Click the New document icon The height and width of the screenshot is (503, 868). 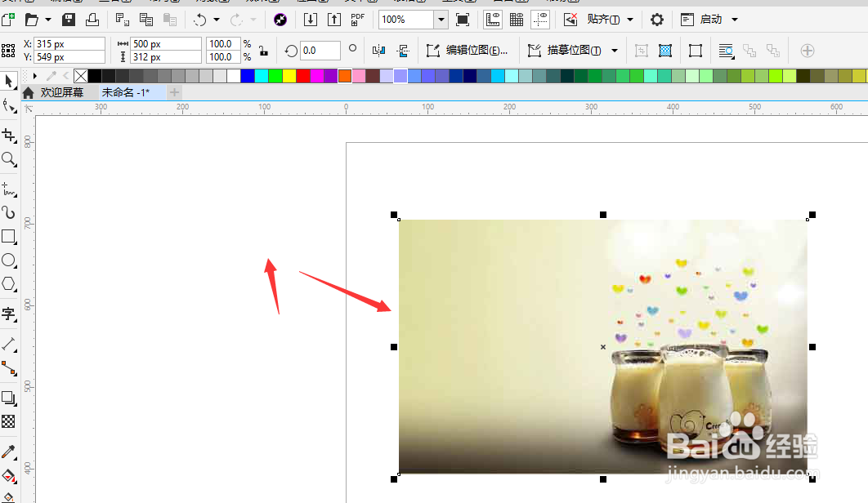[8, 20]
